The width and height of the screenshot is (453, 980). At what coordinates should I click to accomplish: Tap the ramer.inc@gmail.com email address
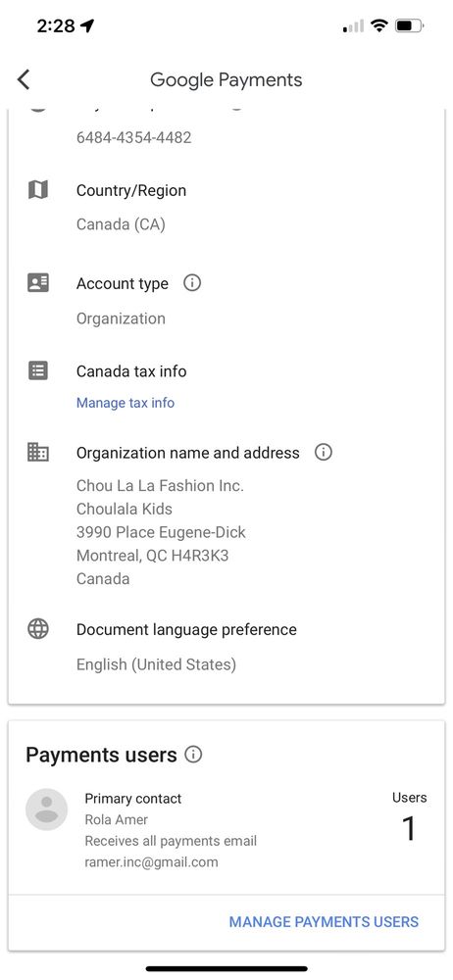tap(151, 862)
